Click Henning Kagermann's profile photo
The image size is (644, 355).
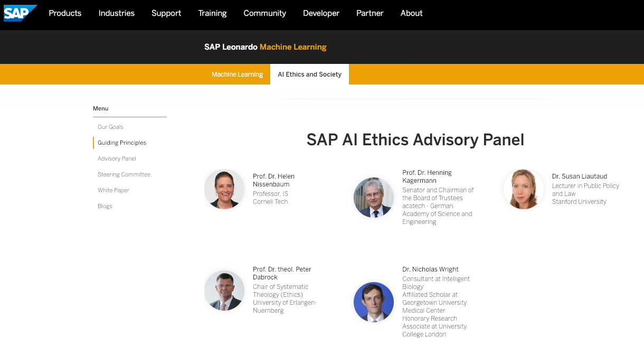[x=374, y=197]
